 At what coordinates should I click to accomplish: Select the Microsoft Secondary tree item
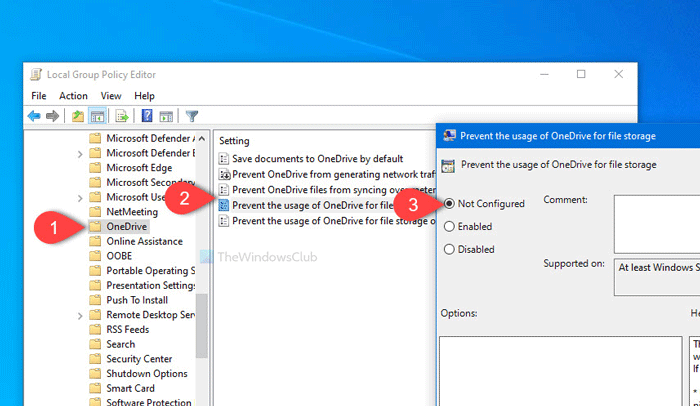click(x=150, y=182)
